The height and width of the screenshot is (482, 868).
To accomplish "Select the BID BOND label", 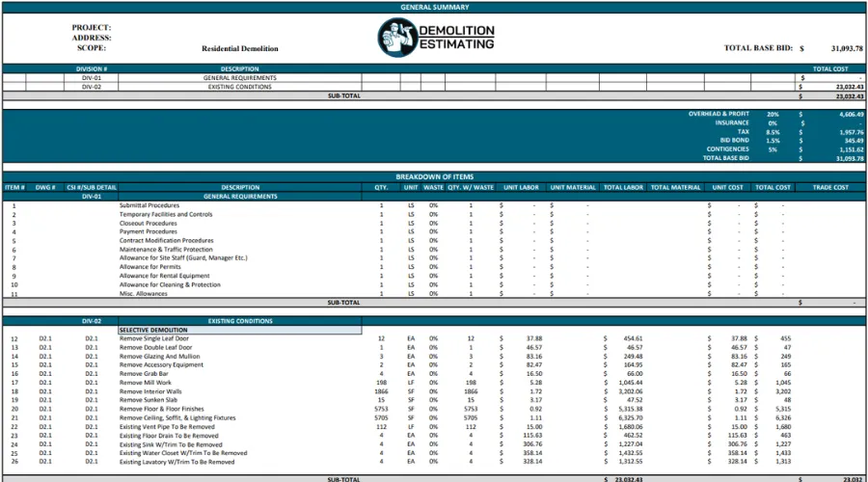I will (734, 141).
